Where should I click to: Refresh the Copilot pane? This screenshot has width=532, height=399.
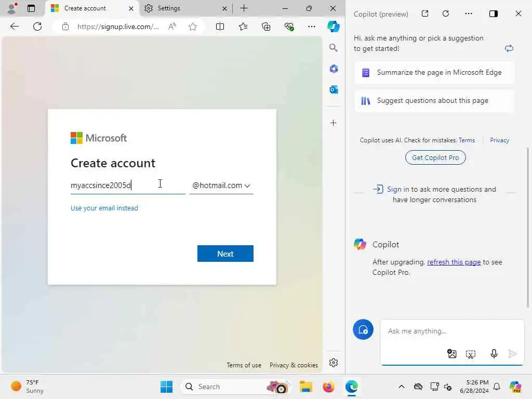click(x=446, y=14)
